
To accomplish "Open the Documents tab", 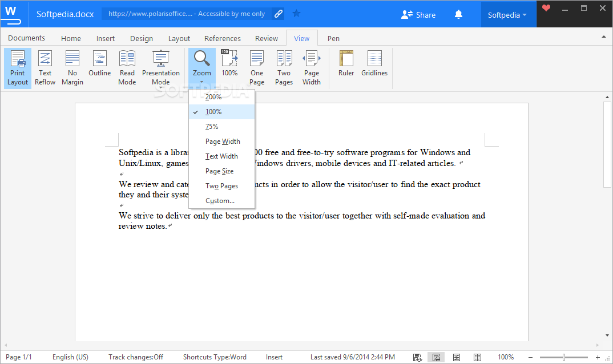I will click(x=27, y=38).
